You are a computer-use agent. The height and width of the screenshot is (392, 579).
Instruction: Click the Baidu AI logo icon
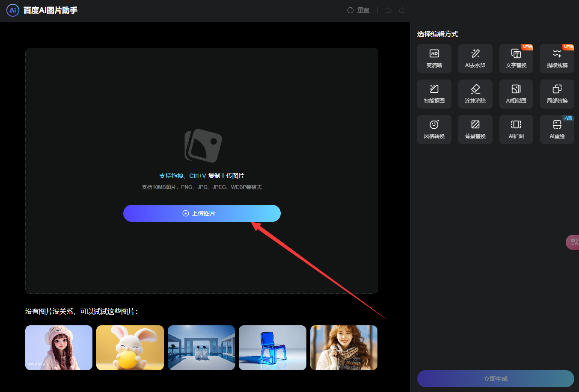tap(13, 10)
